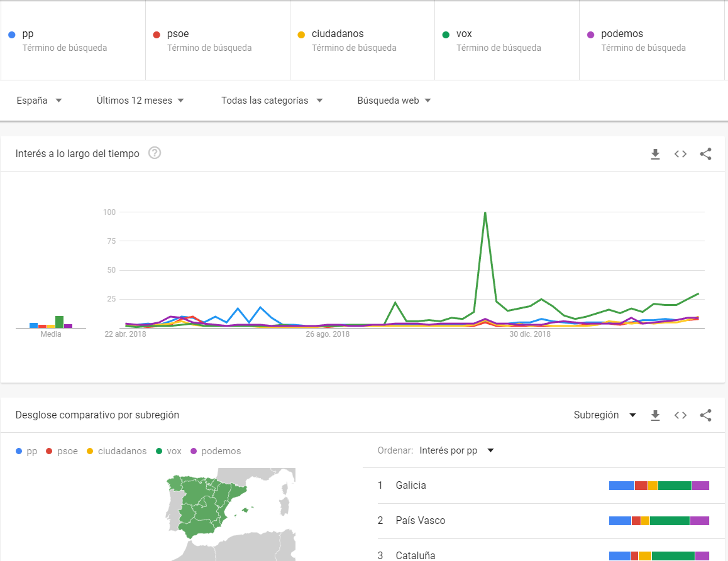This screenshot has width=728, height=561.
Task: Open the España region dropdown
Action: 39,100
